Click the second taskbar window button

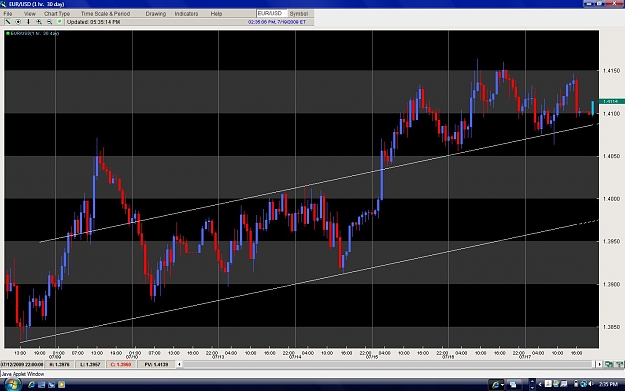(x=515, y=385)
